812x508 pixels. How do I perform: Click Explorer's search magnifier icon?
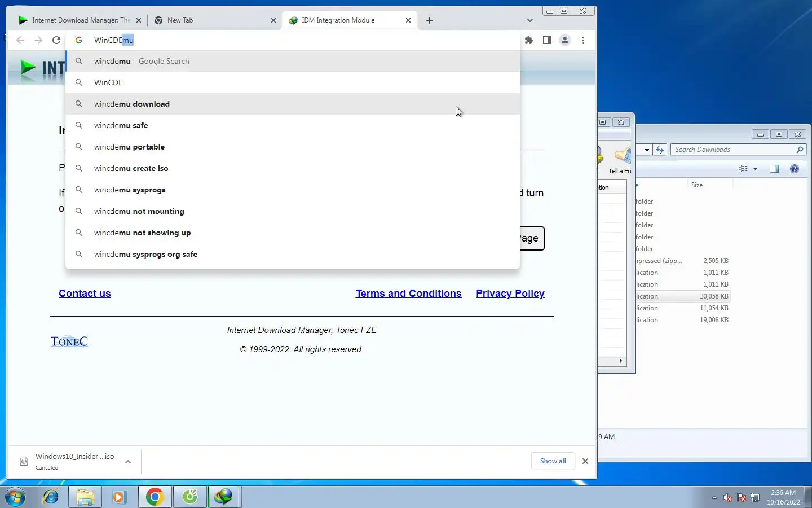pyautogui.click(x=800, y=150)
